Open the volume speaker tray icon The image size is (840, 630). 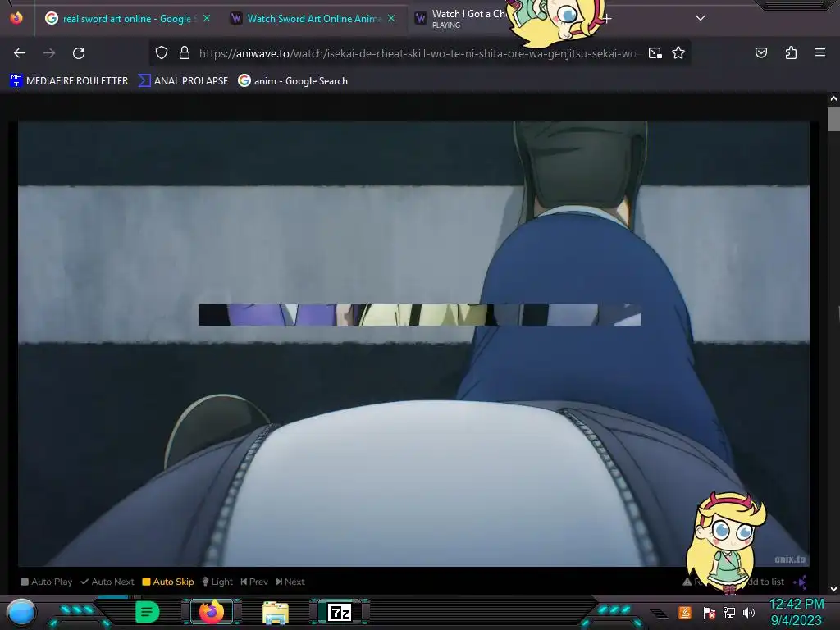click(x=749, y=613)
